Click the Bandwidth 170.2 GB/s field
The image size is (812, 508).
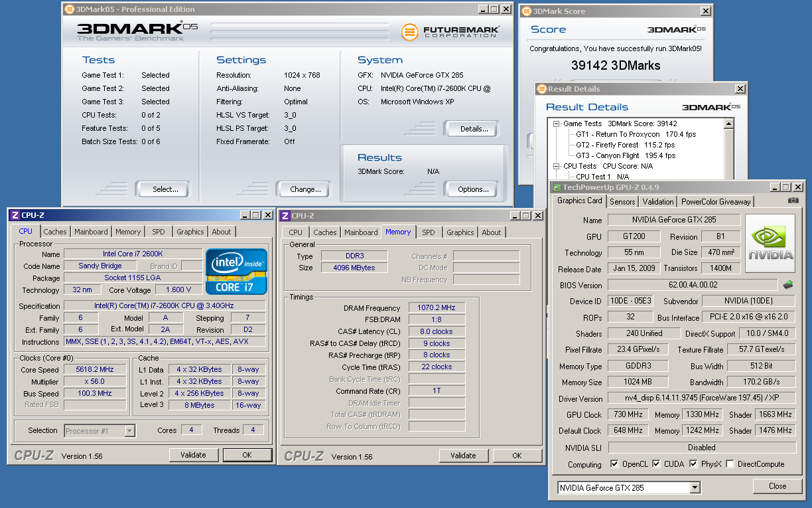coord(761,382)
